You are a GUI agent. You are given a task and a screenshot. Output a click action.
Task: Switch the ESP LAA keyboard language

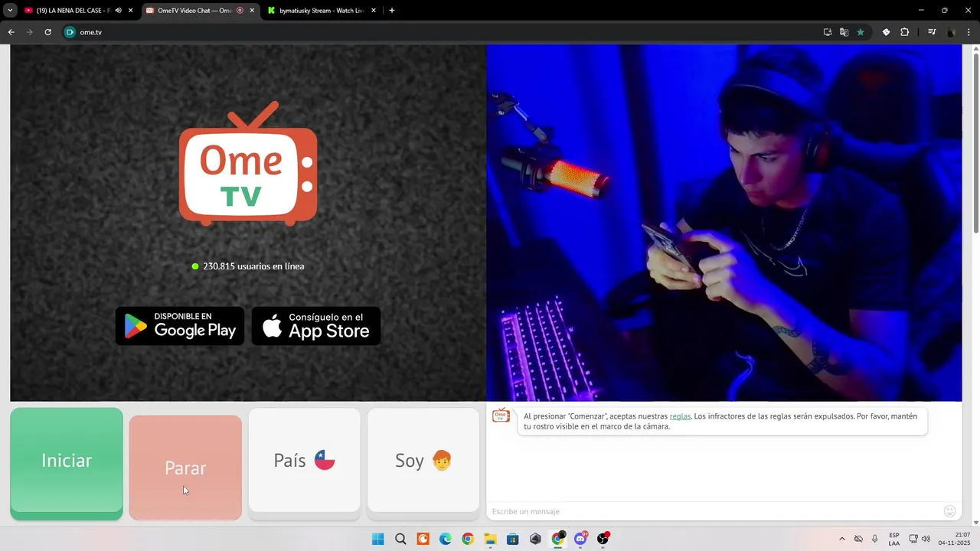894,539
